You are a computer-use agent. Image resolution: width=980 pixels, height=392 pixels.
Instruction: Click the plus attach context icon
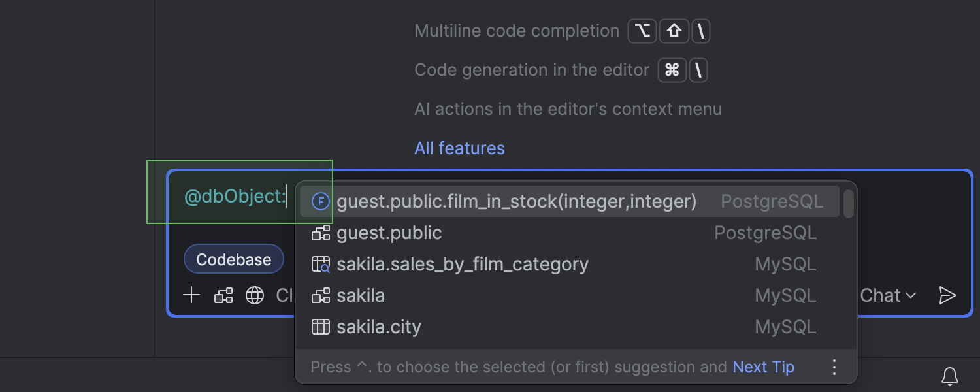[x=191, y=295]
